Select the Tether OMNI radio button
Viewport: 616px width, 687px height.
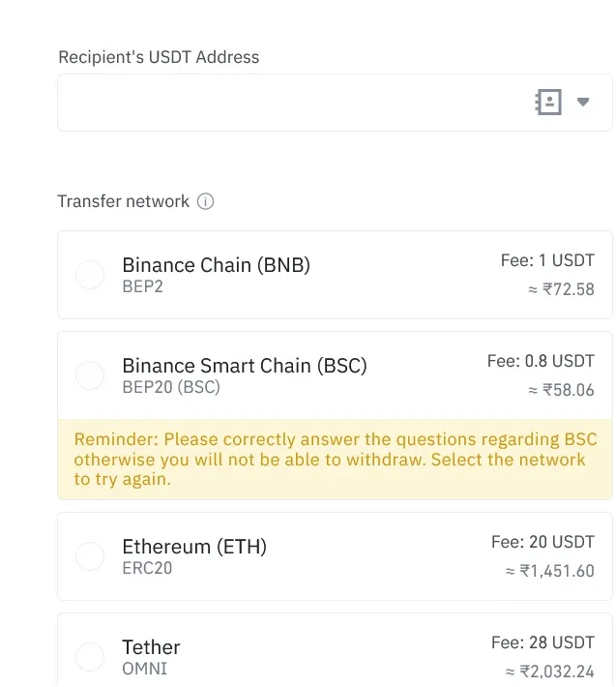pos(90,657)
